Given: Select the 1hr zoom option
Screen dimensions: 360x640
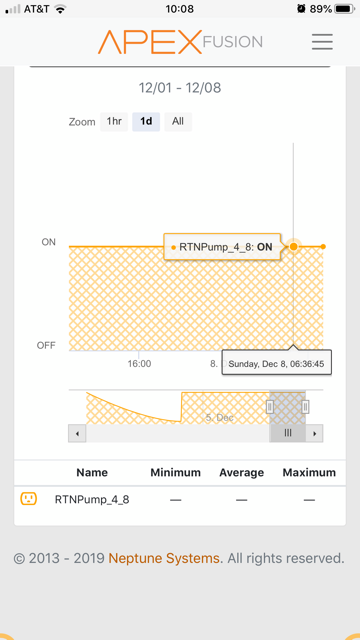Looking at the screenshot, I should (x=114, y=122).
